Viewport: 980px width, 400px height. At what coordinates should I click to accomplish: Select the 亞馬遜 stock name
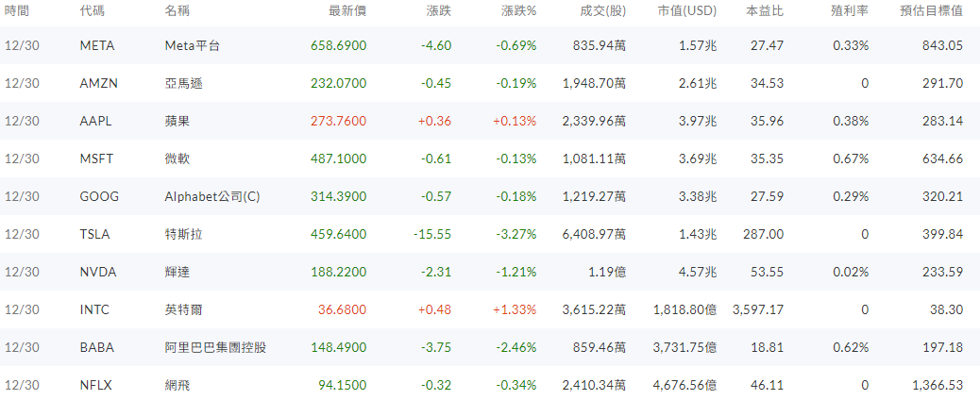183,83
